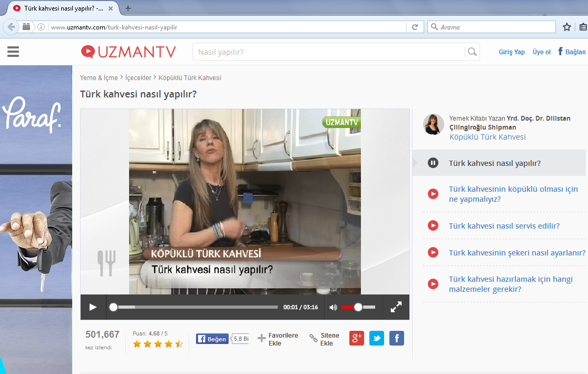Seek using the video progress bar
Viewport: 588px width, 374px height.
click(x=193, y=307)
